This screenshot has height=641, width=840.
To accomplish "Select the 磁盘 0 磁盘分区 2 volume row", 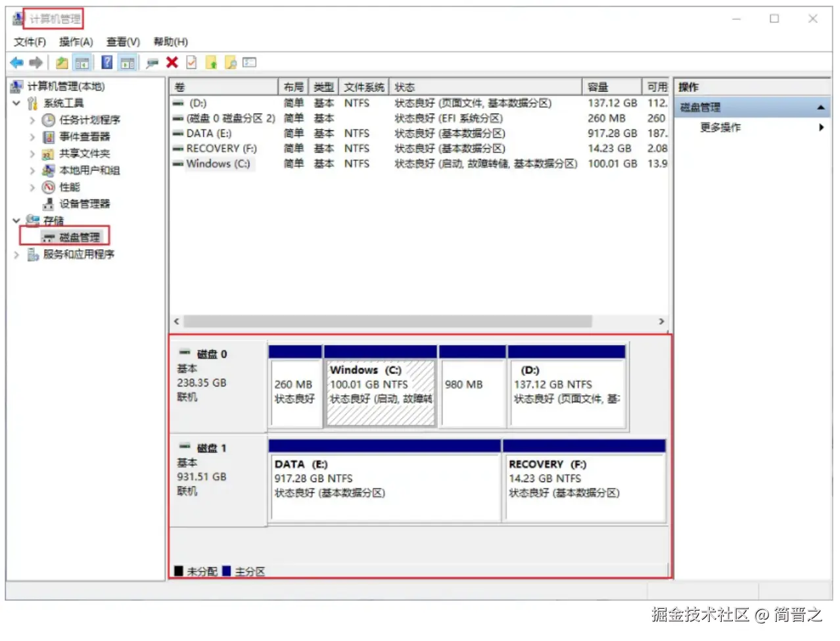I will [419, 118].
